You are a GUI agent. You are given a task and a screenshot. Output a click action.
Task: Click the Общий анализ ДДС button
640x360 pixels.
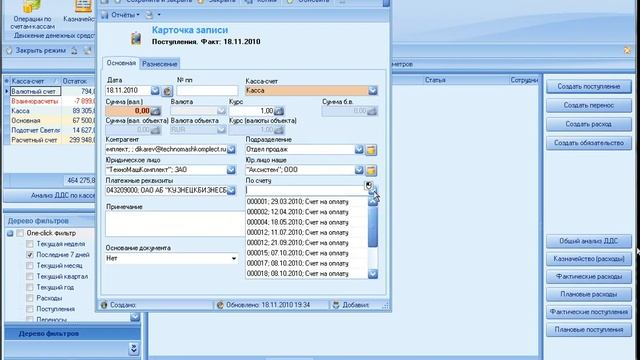589,241
